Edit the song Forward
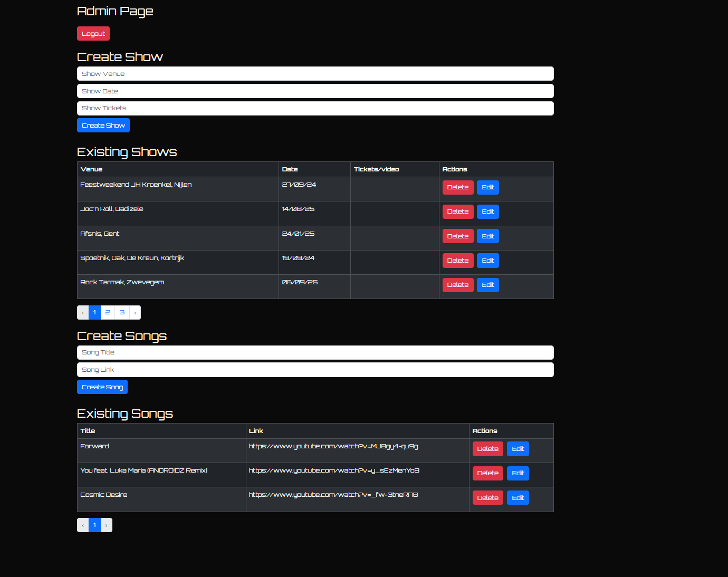Viewport: 728px width, 577px height. pos(518,448)
